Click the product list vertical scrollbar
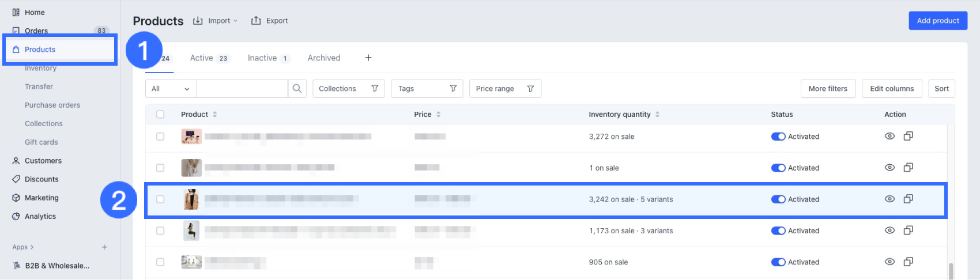Image resolution: width=980 pixels, height=280 pixels. point(951,270)
